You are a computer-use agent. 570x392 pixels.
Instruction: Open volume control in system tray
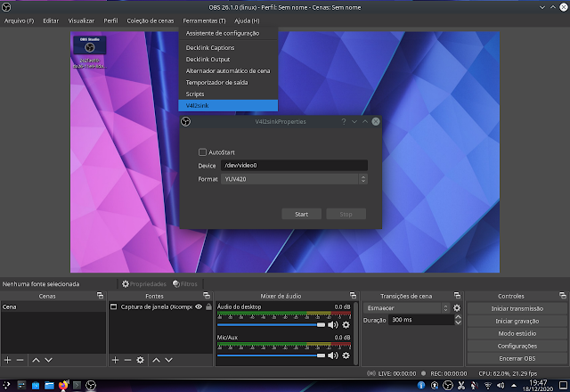tap(501, 385)
